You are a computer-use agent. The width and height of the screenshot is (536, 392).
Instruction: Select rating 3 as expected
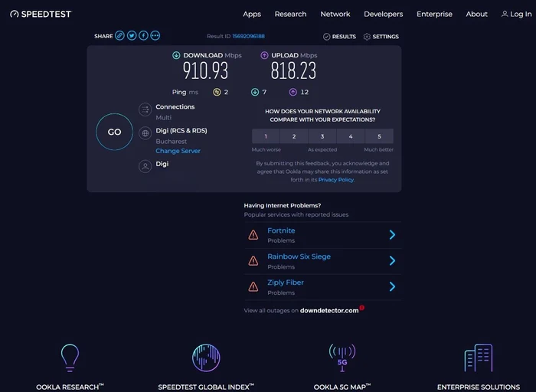click(x=322, y=136)
